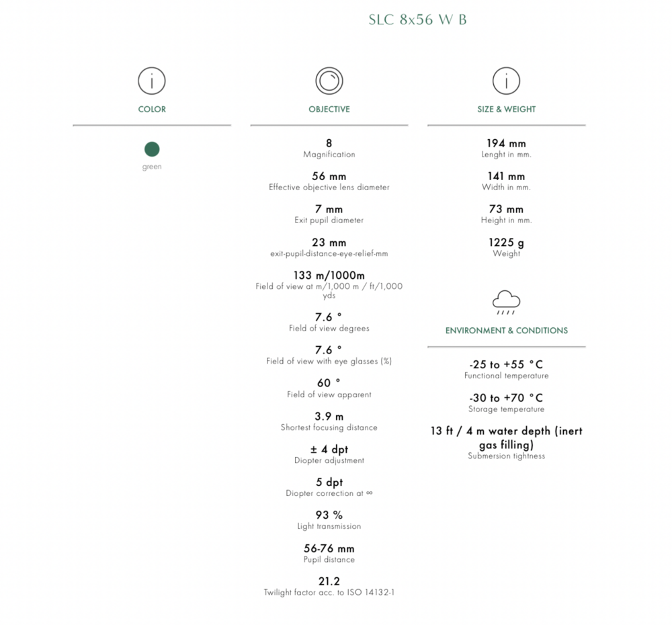672x625 pixels.
Task: Click the 56 mm objective lens diameter value
Action: click(329, 177)
